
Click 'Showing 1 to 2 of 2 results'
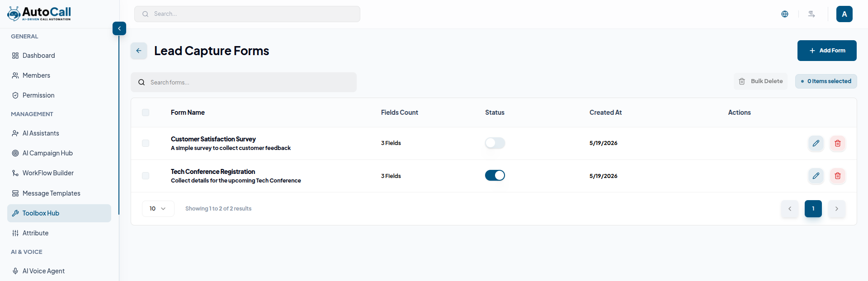click(218, 209)
